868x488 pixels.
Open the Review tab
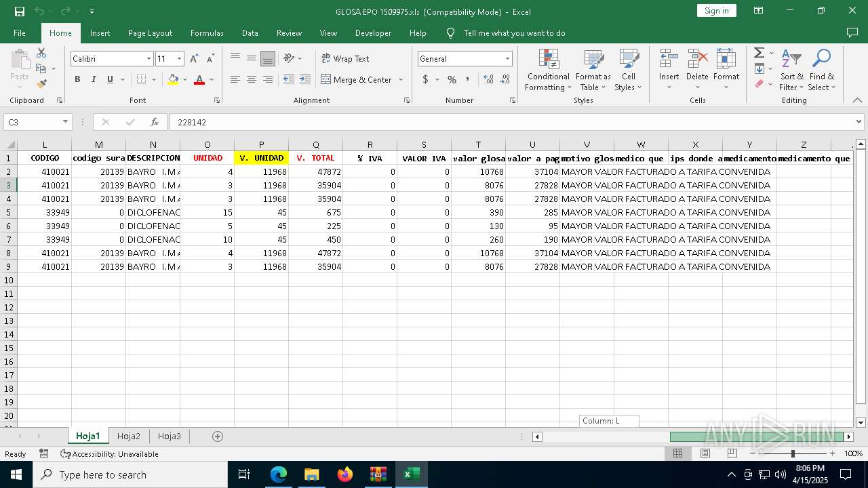pyautogui.click(x=289, y=33)
